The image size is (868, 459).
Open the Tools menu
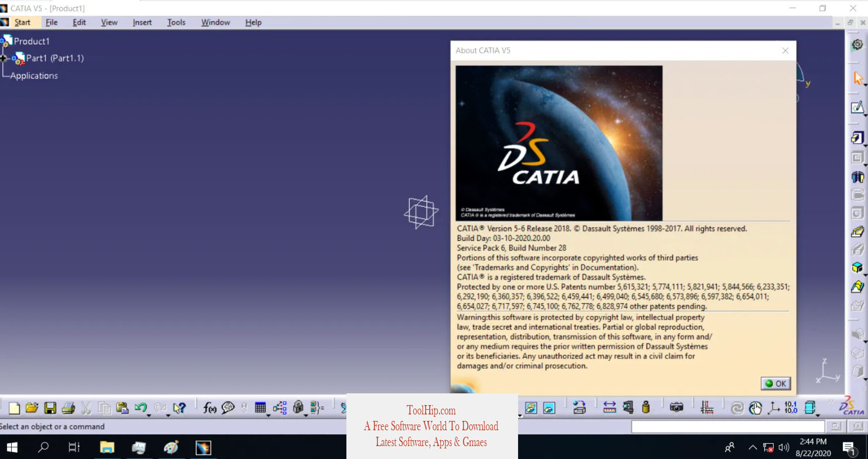(x=176, y=22)
